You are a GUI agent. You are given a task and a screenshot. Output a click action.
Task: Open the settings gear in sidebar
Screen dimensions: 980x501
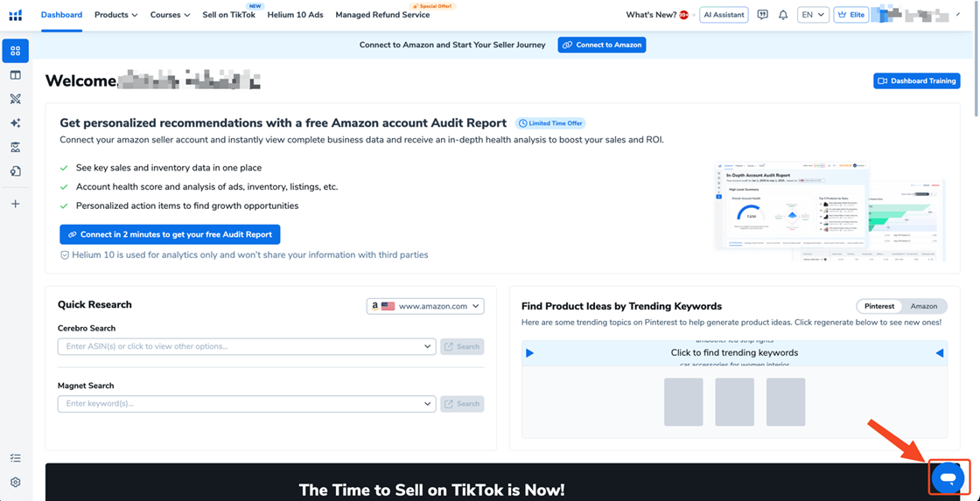tap(15, 482)
